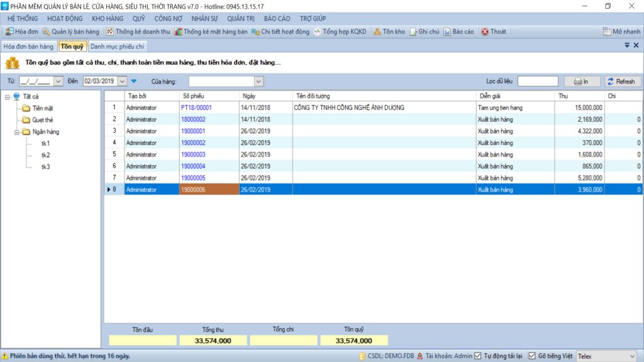Collapse the Ngân hàng tree node
644x362 pixels.
[x=16, y=132]
